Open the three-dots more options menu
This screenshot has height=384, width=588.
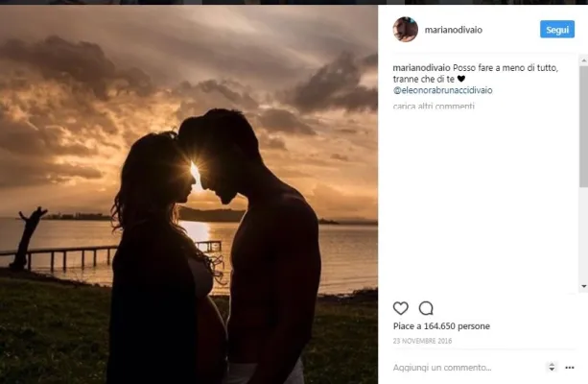click(x=570, y=368)
